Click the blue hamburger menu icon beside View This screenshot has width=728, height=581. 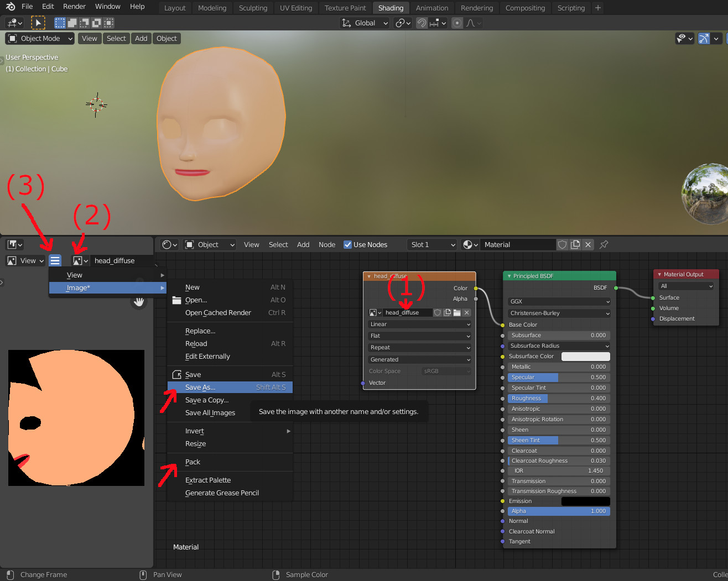(55, 260)
